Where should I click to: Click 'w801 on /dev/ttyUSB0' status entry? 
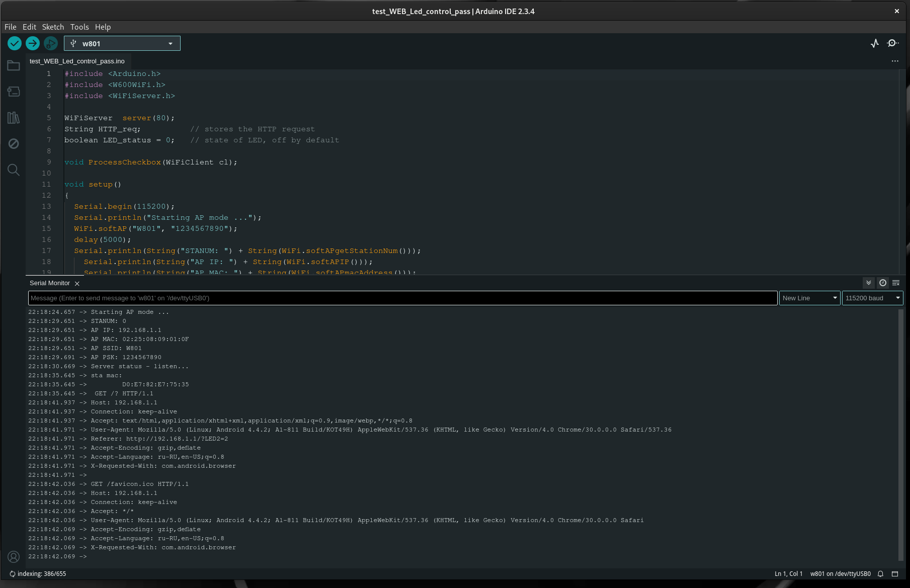tap(840, 574)
